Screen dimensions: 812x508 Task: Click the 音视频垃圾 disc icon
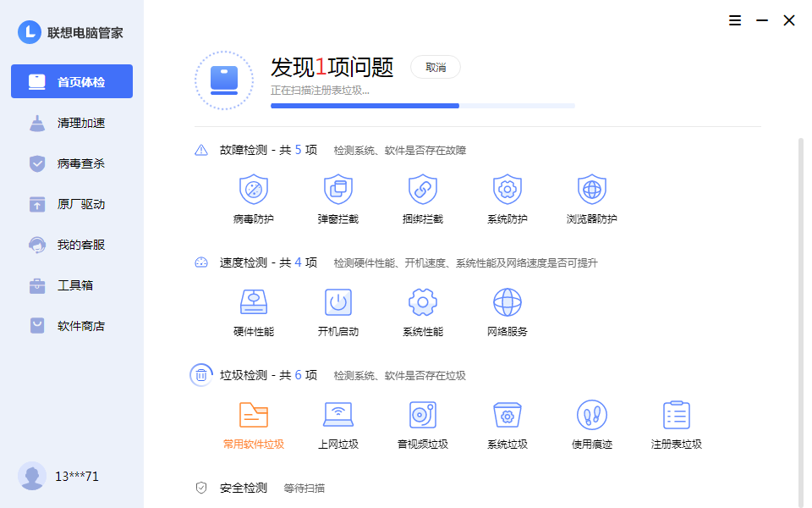pyautogui.click(x=423, y=415)
